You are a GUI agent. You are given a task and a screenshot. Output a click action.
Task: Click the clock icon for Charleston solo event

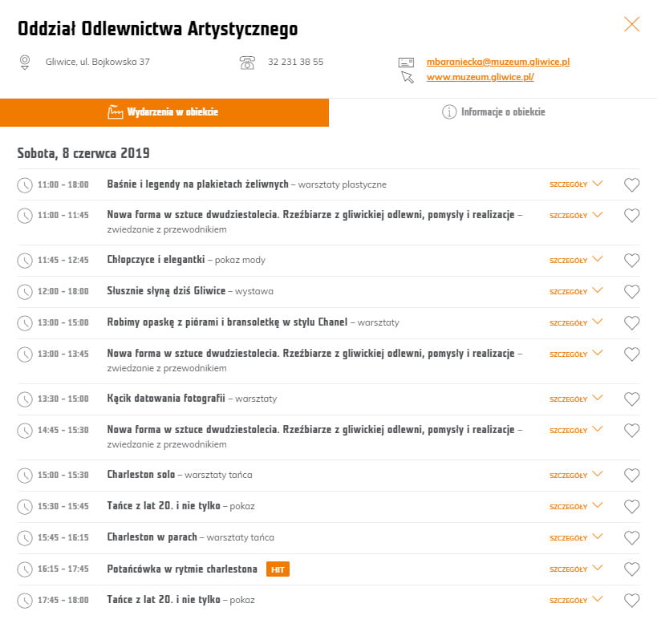tap(25, 476)
